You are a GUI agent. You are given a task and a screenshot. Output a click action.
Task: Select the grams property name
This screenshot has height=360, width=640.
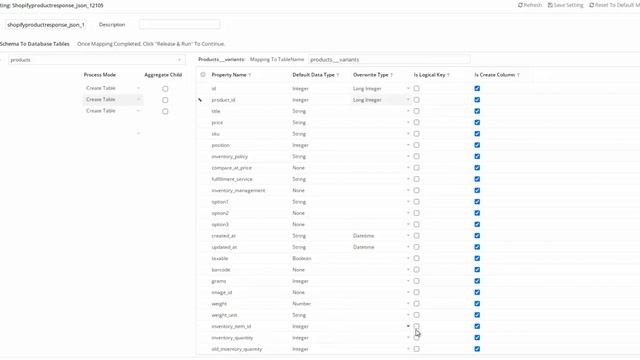219,281
